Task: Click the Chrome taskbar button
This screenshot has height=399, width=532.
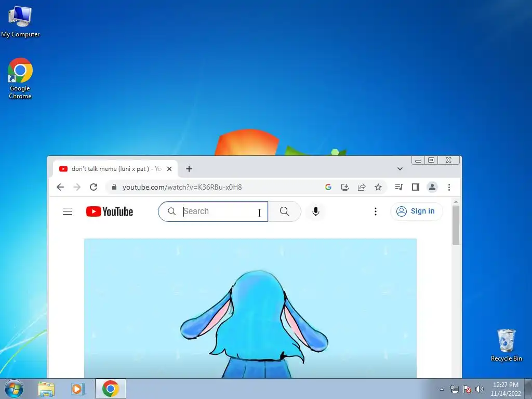Action: coord(111,389)
